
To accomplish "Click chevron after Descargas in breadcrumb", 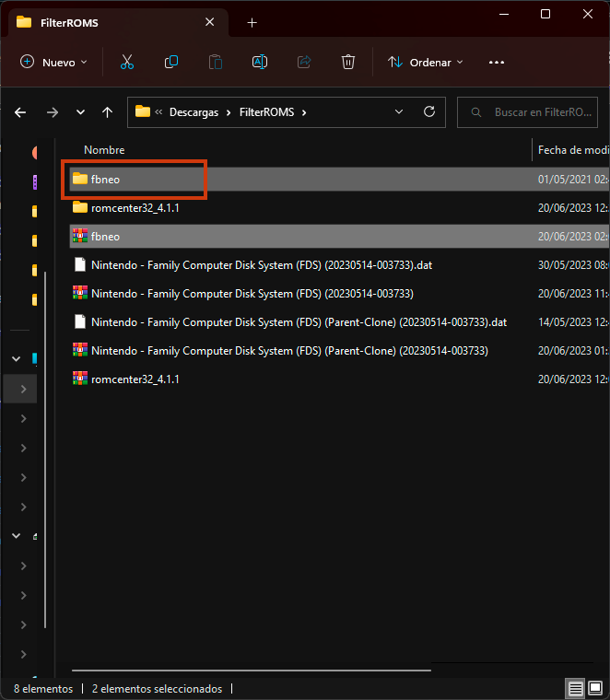I will pyautogui.click(x=229, y=112).
